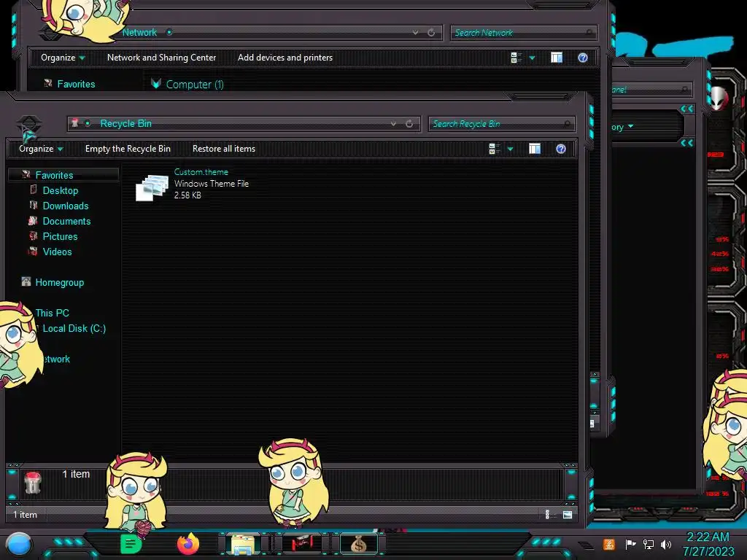Refresh the Network window
The height and width of the screenshot is (560, 747).
[431, 32]
